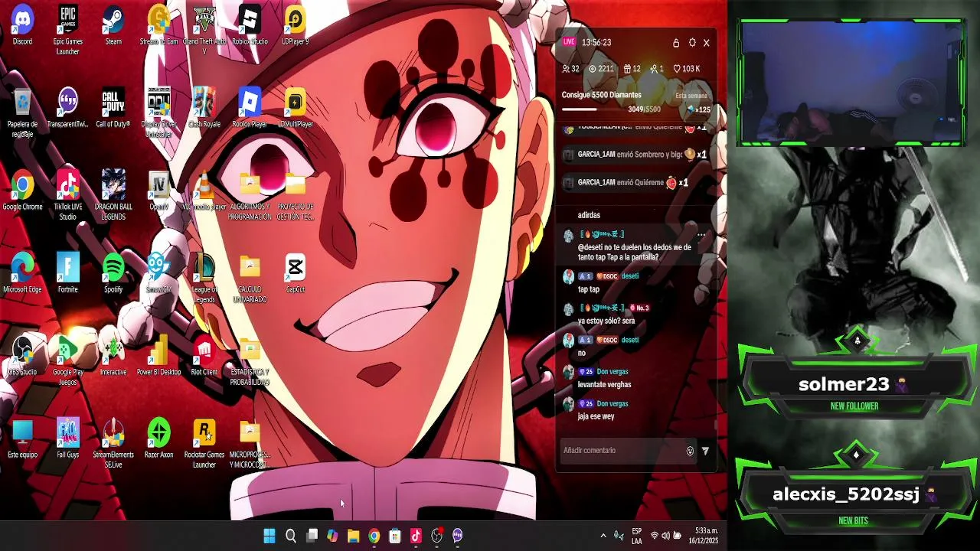Toggle the lock icon in TikTok panel
980x551 pixels.
[676, 43]
